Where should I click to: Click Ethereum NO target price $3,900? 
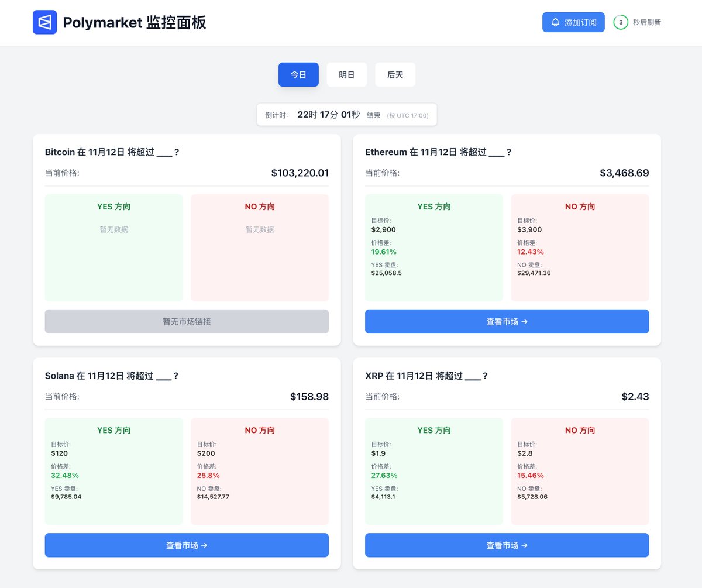pyautogui.click(x=529, y=229)
